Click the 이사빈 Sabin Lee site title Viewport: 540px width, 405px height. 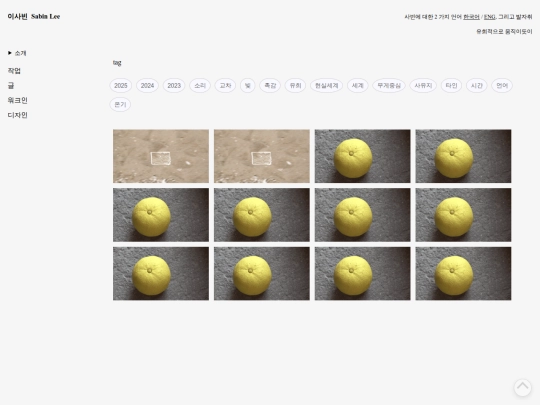[34, 17]
